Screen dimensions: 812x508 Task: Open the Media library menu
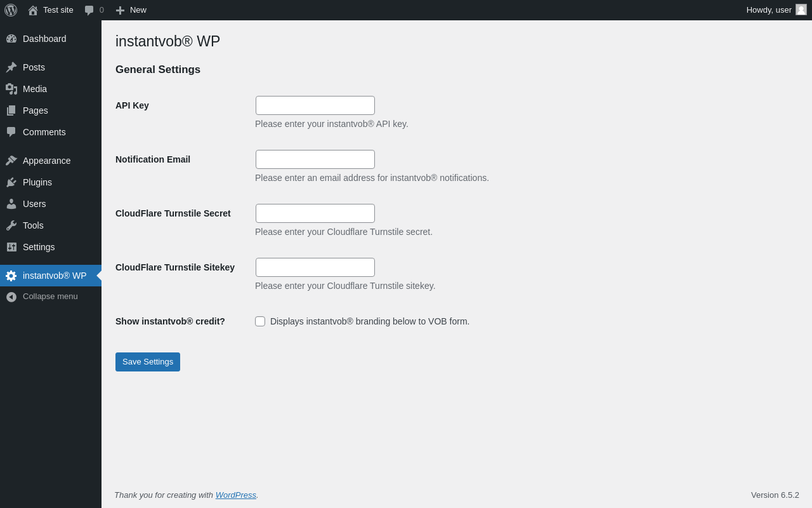point(51,89)
